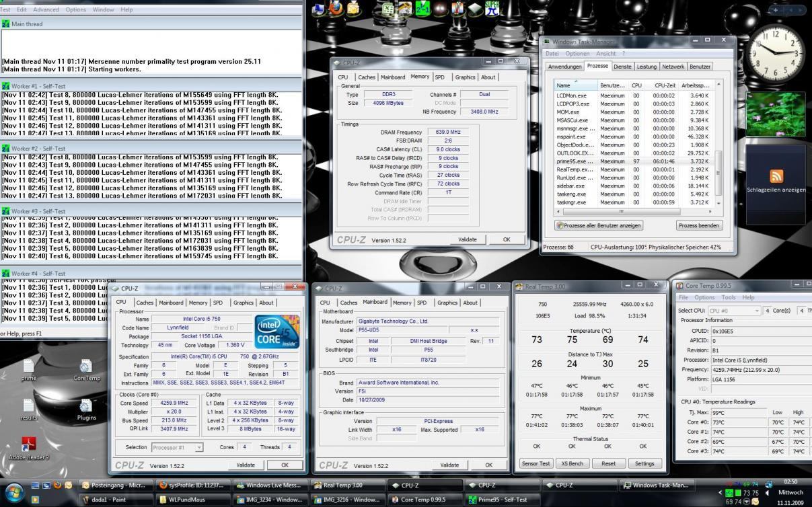Switch to Core Temp 0.99.5 taskbar button
Viewport: 812px width, 507px height.
point(424,500)
